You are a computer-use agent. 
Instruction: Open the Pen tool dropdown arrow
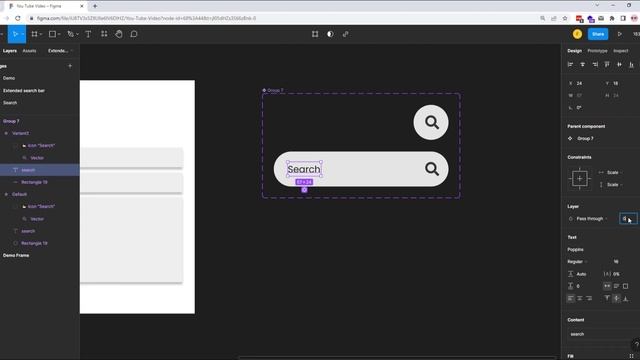[77, 34]
